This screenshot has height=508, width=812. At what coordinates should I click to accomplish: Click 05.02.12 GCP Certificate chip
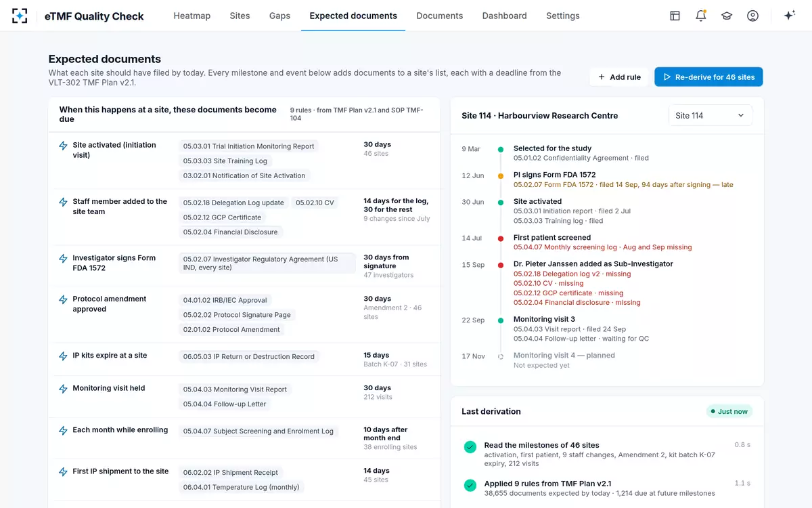[x=222, y=217]
